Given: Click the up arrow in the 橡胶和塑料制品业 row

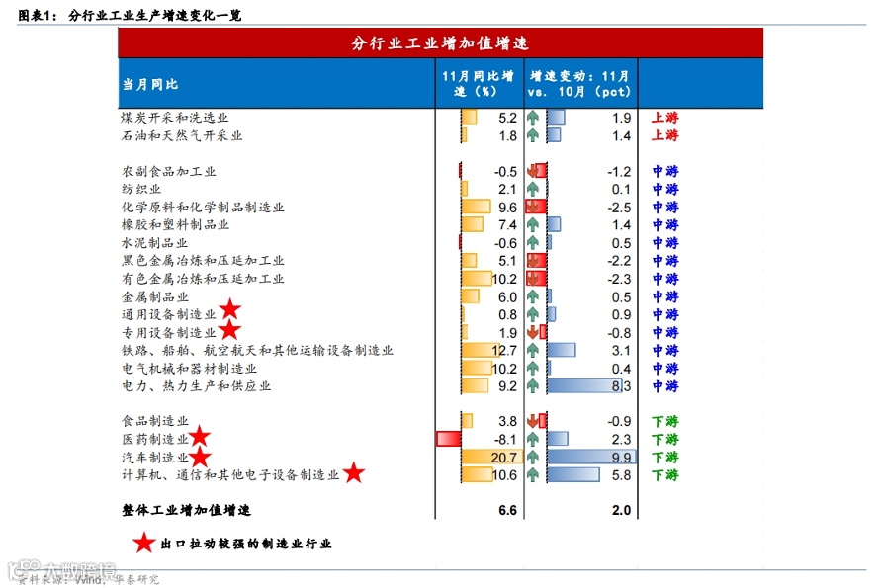Looking at the screenshot, I should (533, 225).
